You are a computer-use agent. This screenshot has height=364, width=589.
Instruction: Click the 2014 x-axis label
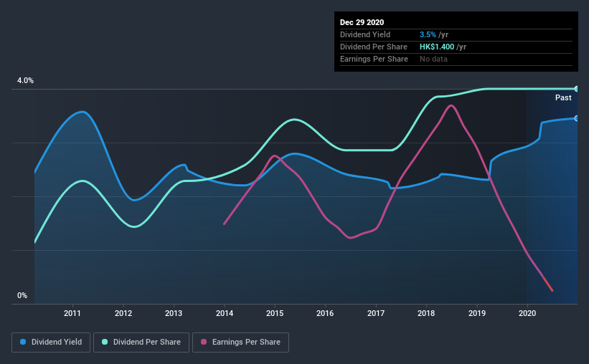[x=225, y=313]
